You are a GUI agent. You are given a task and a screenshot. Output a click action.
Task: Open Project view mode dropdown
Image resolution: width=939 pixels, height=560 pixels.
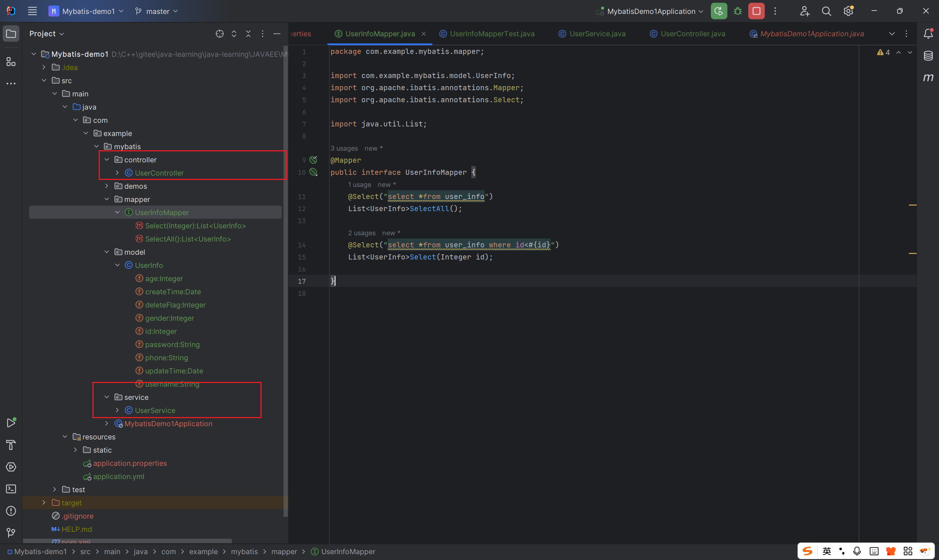(47, 34)
